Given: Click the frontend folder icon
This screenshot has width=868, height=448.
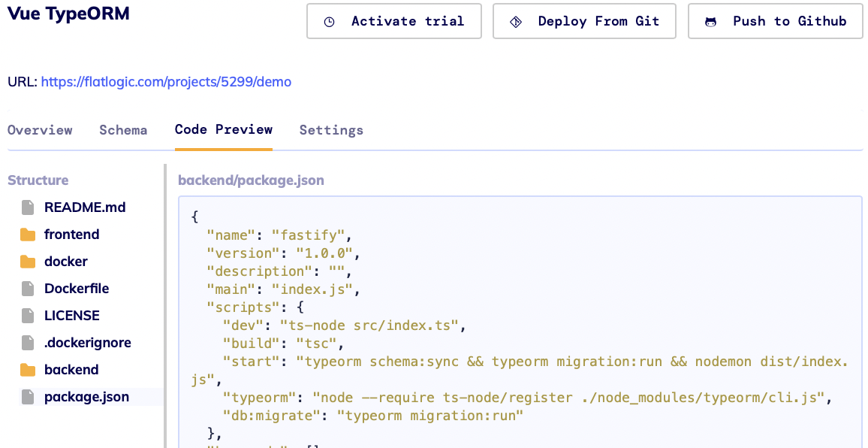Looking at the screenshot, I should pos(28,235).
